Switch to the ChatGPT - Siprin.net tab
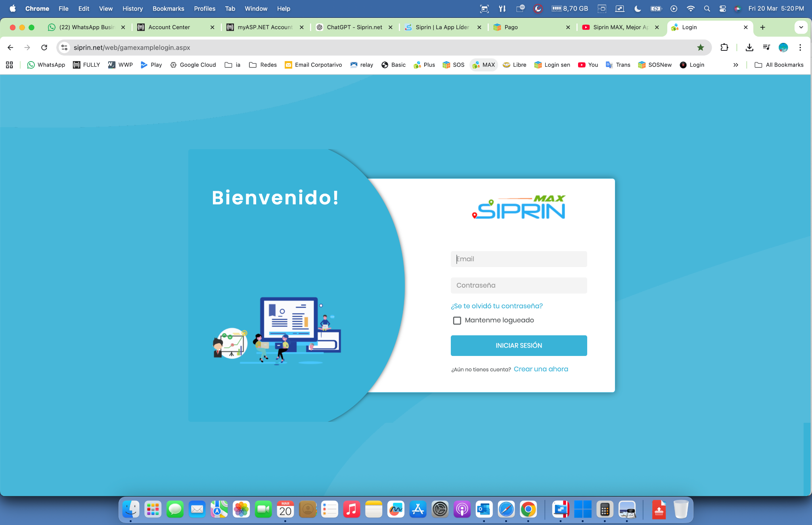812x525 pixels. coord(354,27)
